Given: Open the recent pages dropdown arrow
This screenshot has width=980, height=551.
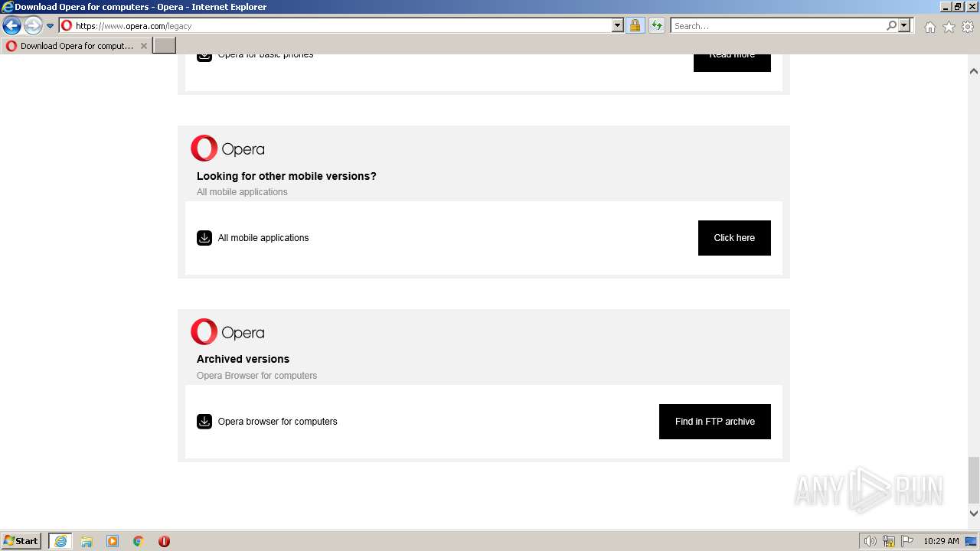Looking at the screenshot, I should [51, 26].
